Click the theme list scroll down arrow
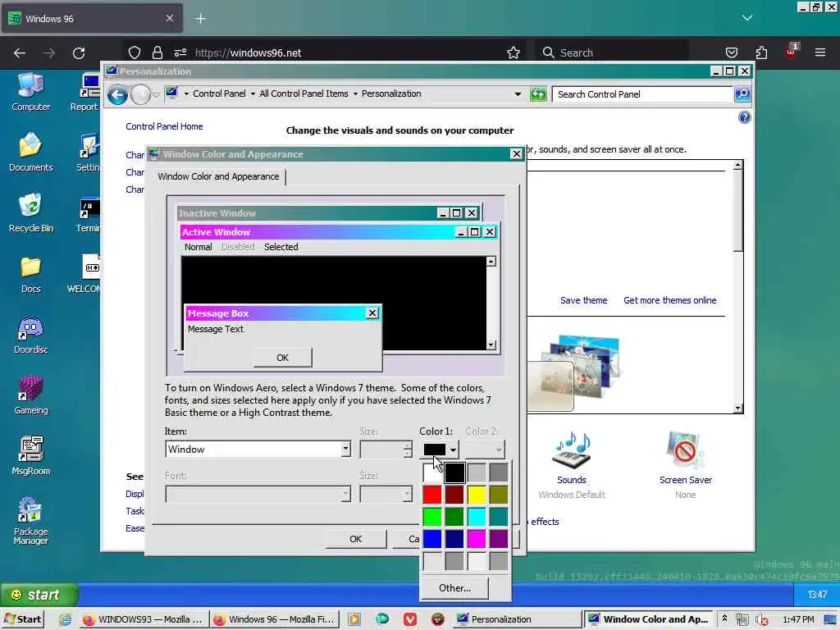The image size is (840, 630). tap(738, 409)
